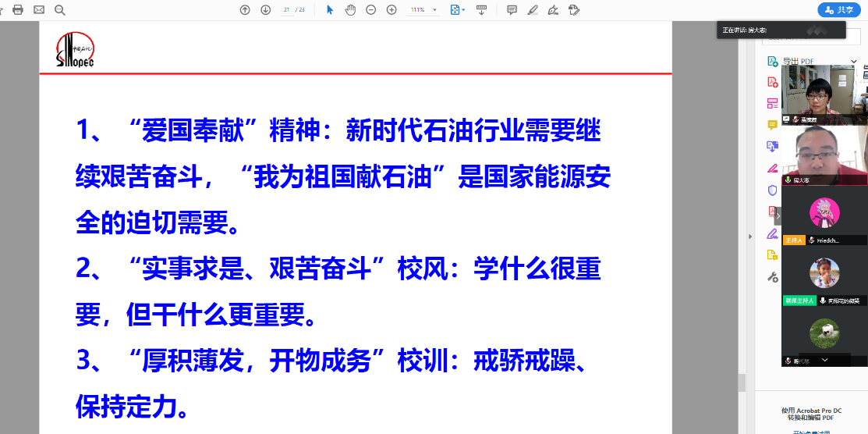Click the envelope email icon
The height and width of the screenshot is (434, 868).
click(39, 10)
